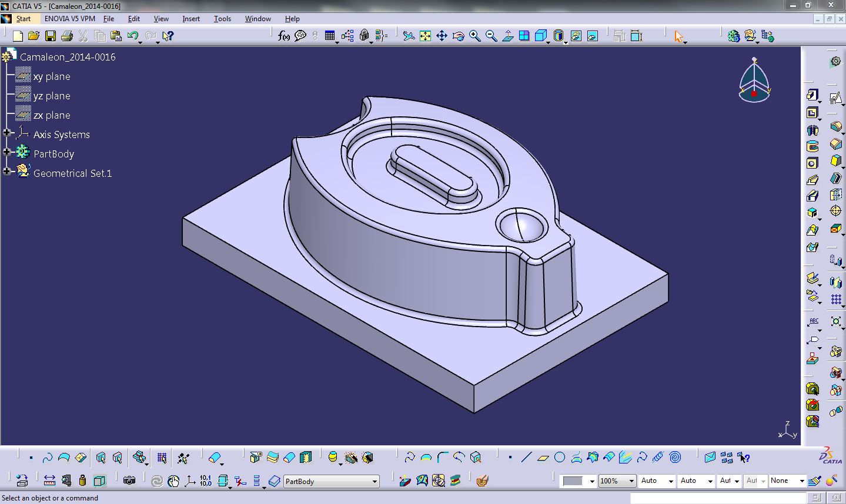The width and height of the screenshot is (846, 504).
Task: Click the Axis System icon in bottom toolbar
Action: 190,481
